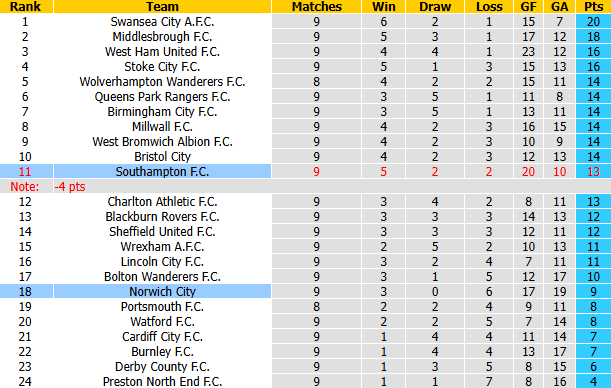Select the Matches column header
Viewport: 611px width, 388px height.
point(316,6)
